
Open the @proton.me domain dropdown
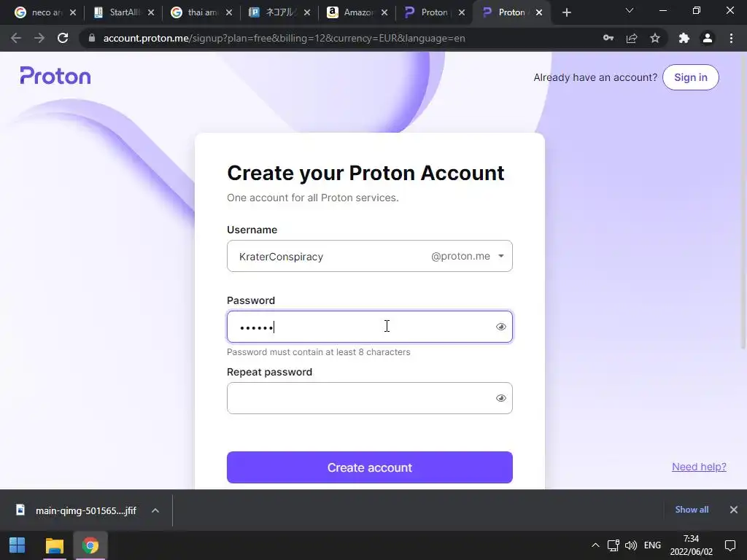(468, 256)
